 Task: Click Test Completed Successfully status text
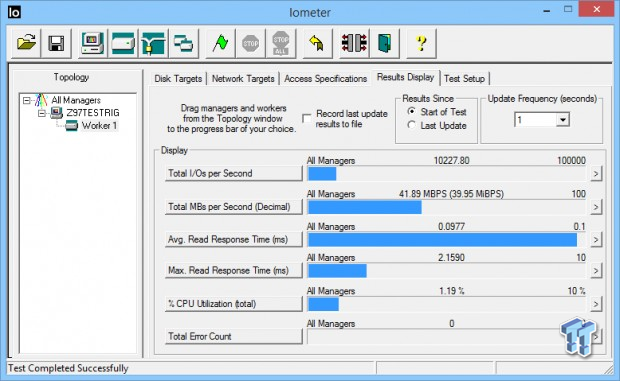tap(68, 368)
